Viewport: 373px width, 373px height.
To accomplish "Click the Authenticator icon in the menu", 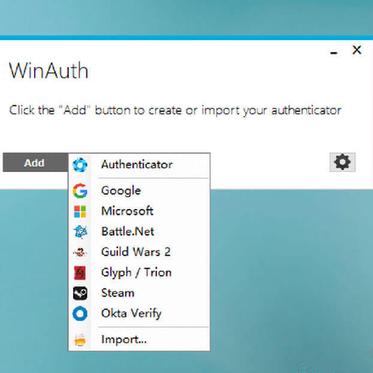I will (x=80, y=165).
